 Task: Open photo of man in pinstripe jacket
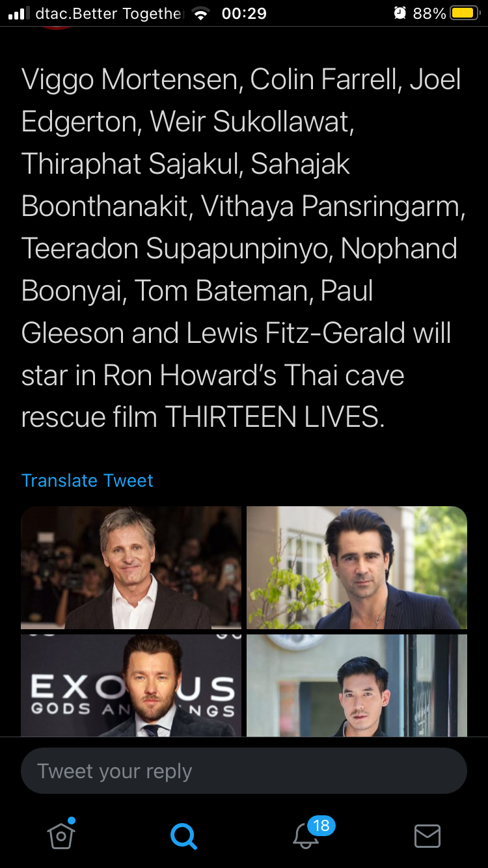click(357, 567)
